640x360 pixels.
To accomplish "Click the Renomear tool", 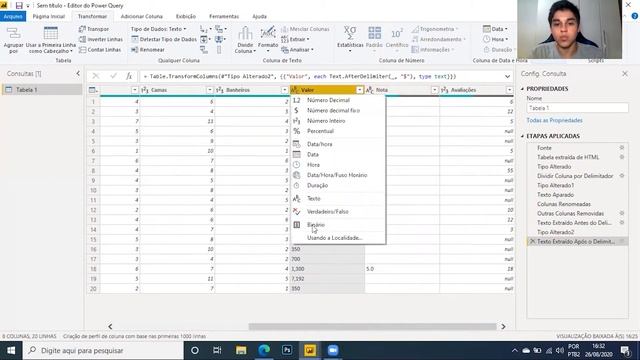I will pos(148,49).
